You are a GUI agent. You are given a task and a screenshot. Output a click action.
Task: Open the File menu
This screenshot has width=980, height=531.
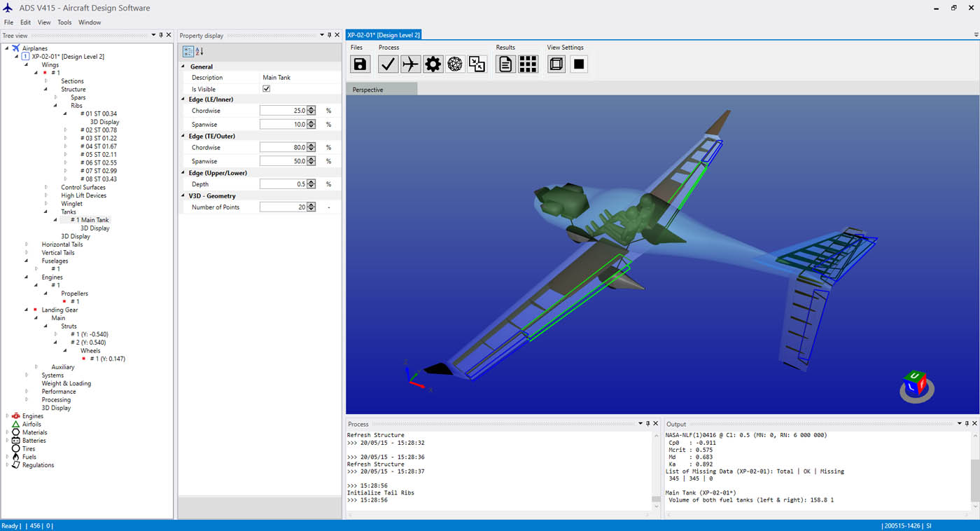coord(8,22)
